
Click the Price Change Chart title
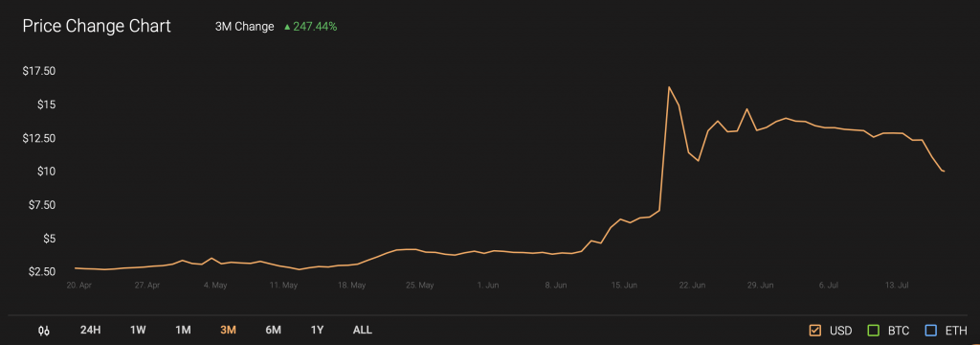pyautogui.click(x=97, y=26)
